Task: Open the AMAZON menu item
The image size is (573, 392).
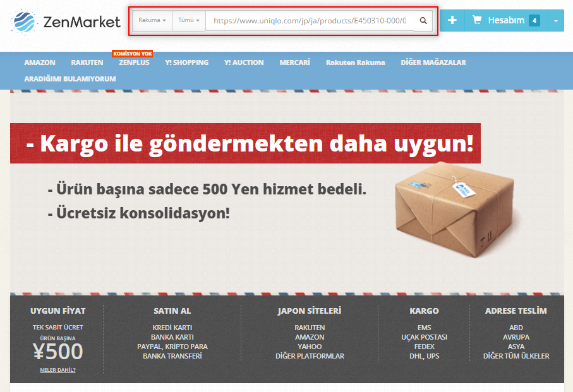Action: (40, 62)
